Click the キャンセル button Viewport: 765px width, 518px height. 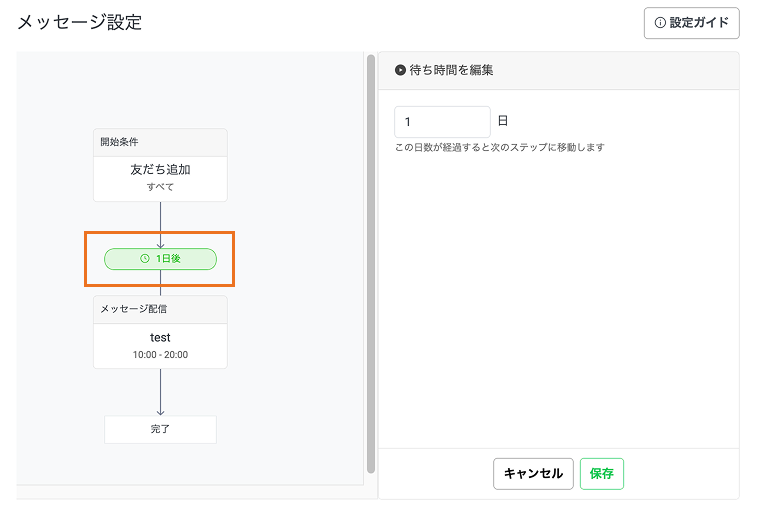point(533,474)
